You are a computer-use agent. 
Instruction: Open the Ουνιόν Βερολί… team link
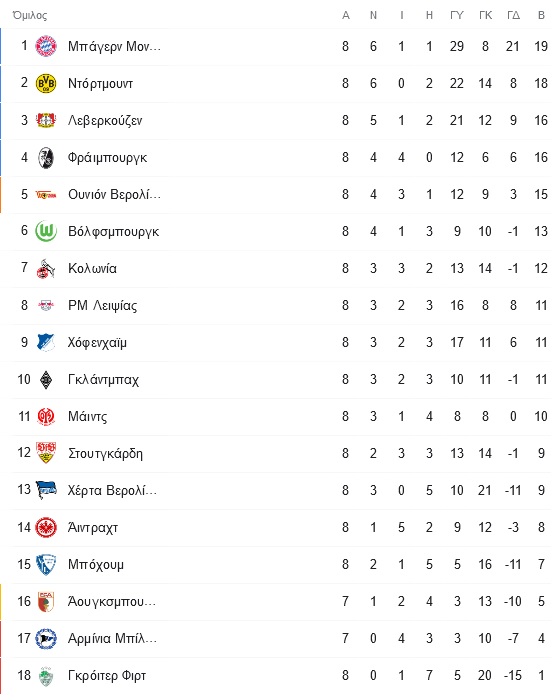pos(114,195)
